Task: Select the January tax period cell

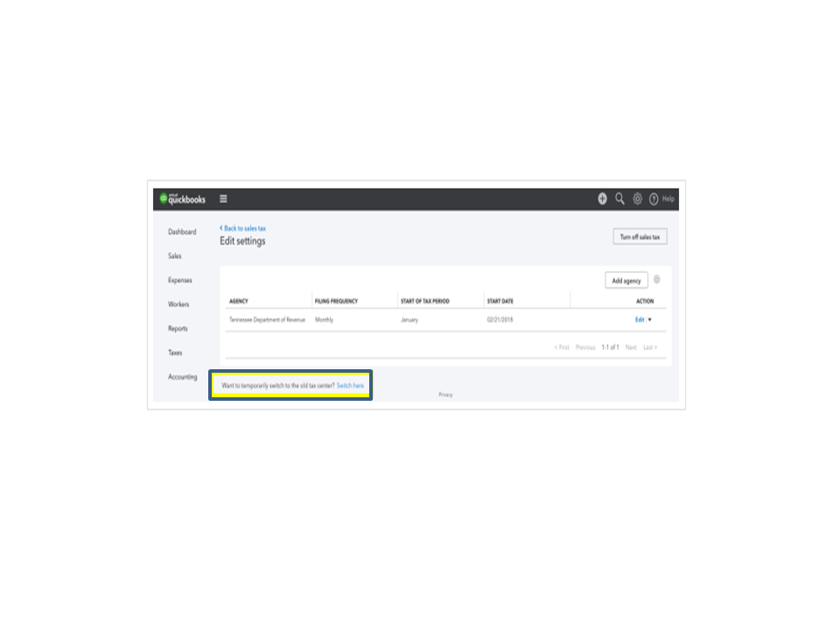Action: 409,320
